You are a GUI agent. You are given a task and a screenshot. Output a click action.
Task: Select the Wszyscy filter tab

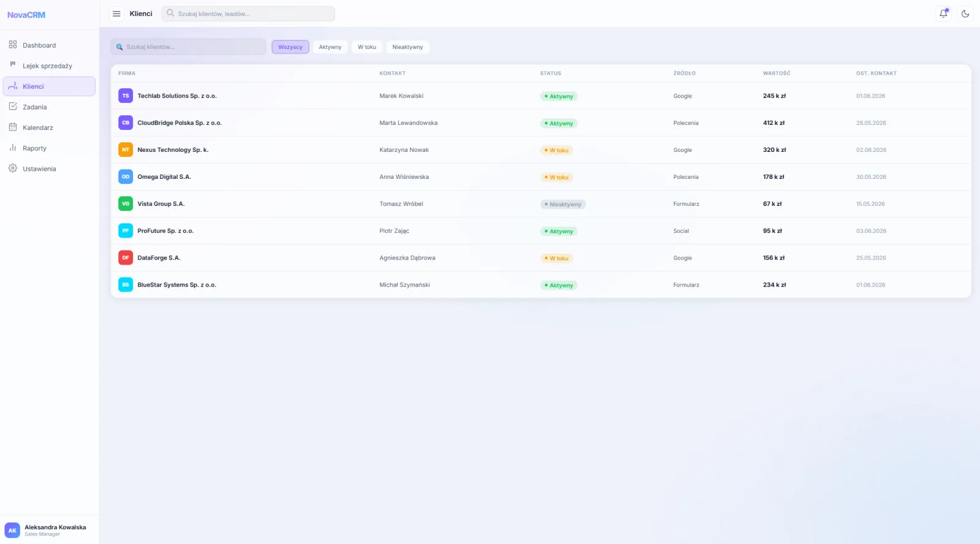point(290,47)
